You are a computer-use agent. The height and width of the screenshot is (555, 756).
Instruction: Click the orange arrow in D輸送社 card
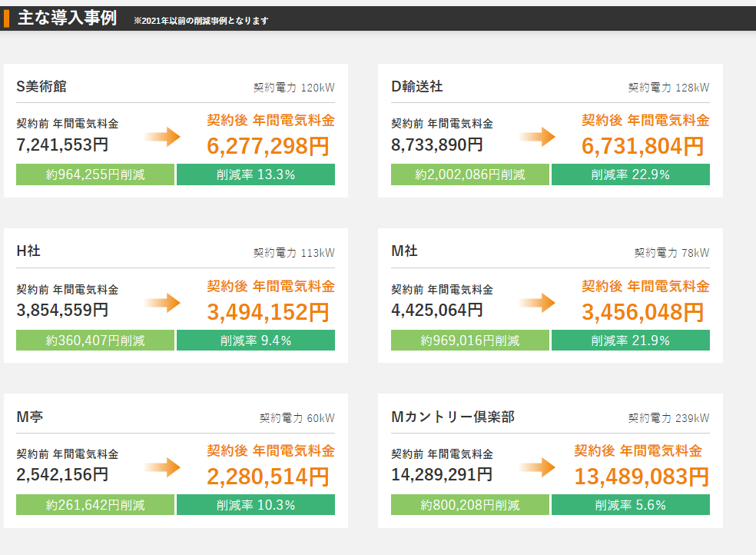coord(537,137)
